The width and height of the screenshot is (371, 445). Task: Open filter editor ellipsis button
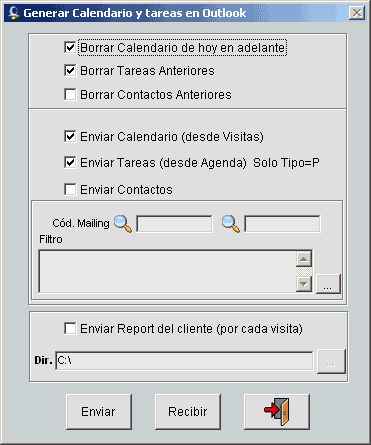click(x=328, y=284)
